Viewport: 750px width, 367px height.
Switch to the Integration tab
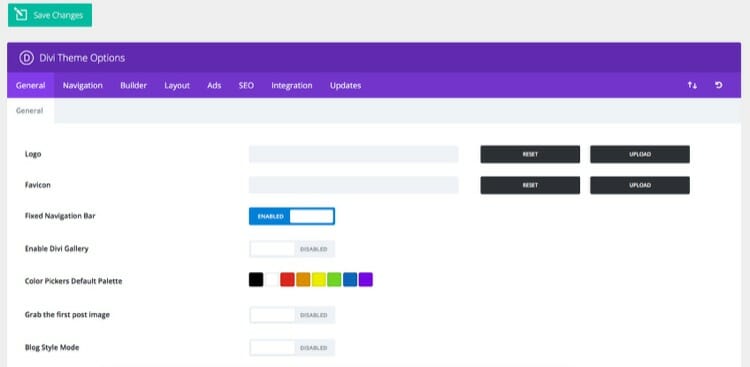pyautogui.click(x=292, y=85)
